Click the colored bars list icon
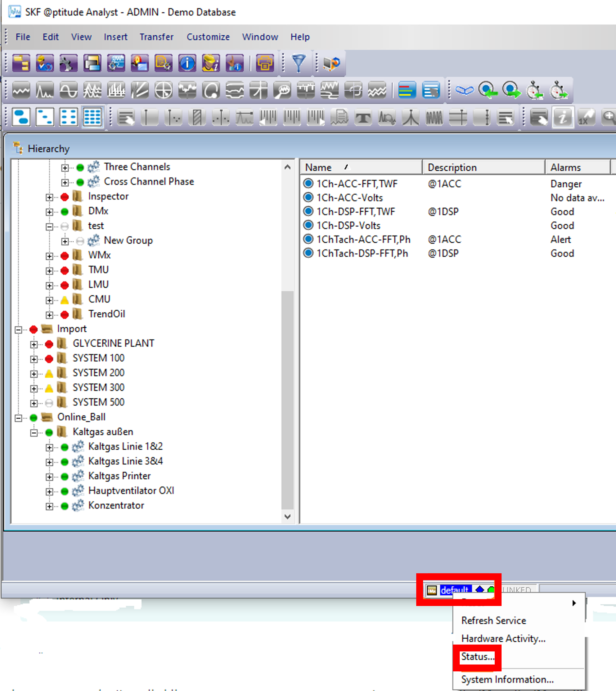Screen dimensions: 616x691 click(x=407, y=90)
